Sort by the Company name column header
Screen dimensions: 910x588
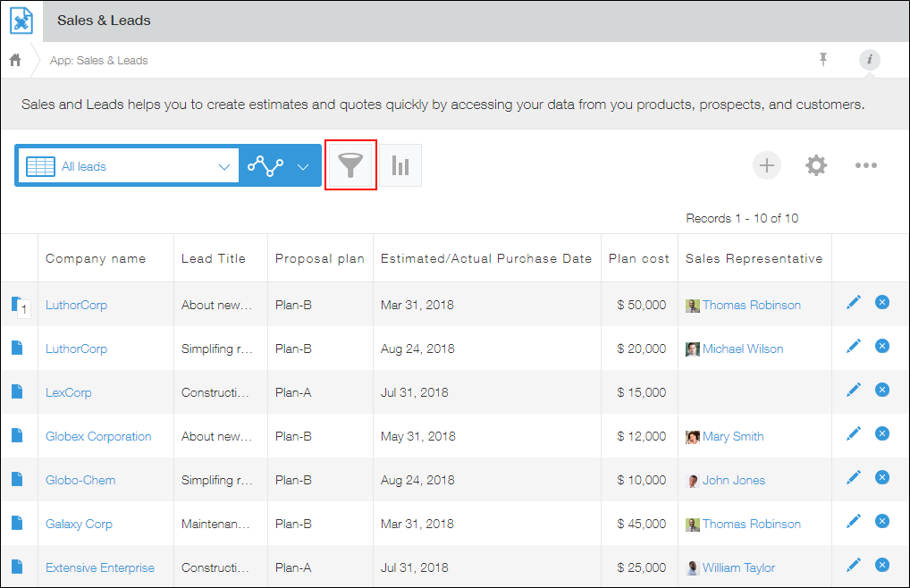[x=95, y=258]
